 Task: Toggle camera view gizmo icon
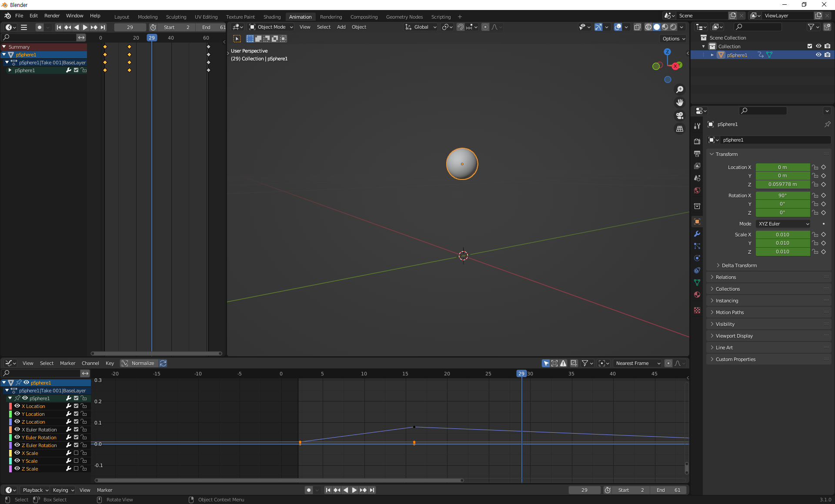pos(679,116)
